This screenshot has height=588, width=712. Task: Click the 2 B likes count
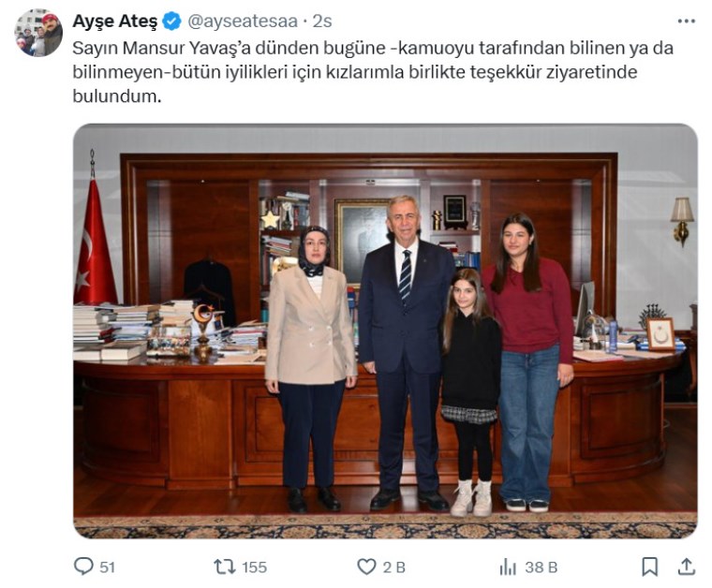pyautogui.click(x=393, y=567)
